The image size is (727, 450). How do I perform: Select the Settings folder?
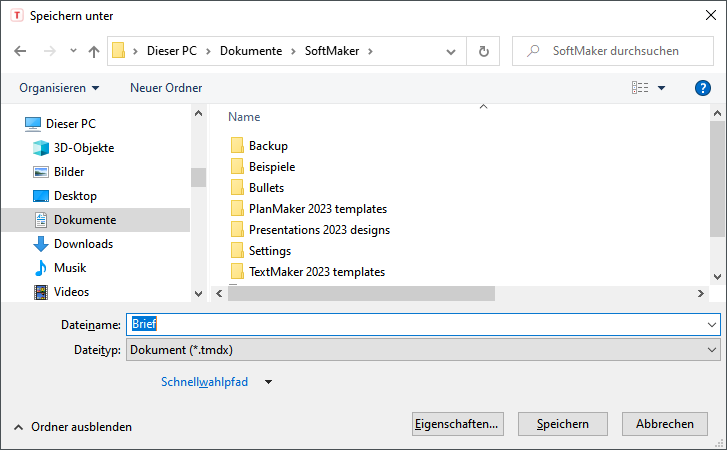pyautogui.click(x=270, y=251)
